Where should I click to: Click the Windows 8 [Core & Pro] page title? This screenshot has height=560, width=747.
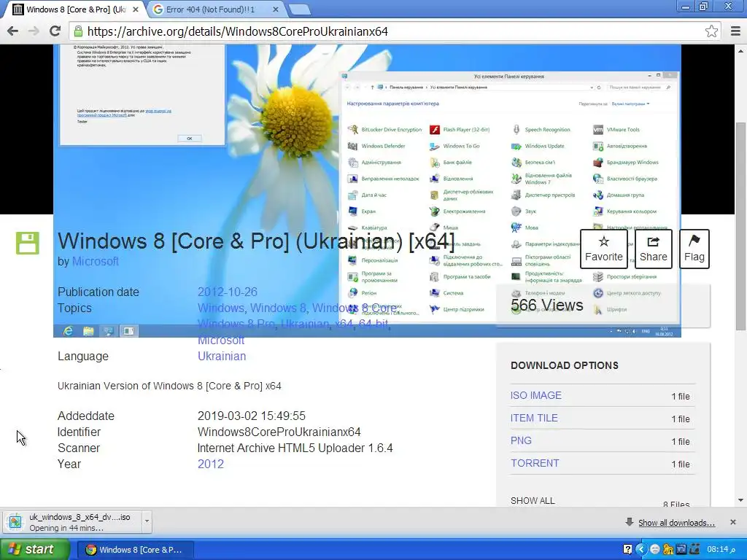click(256, 241)
